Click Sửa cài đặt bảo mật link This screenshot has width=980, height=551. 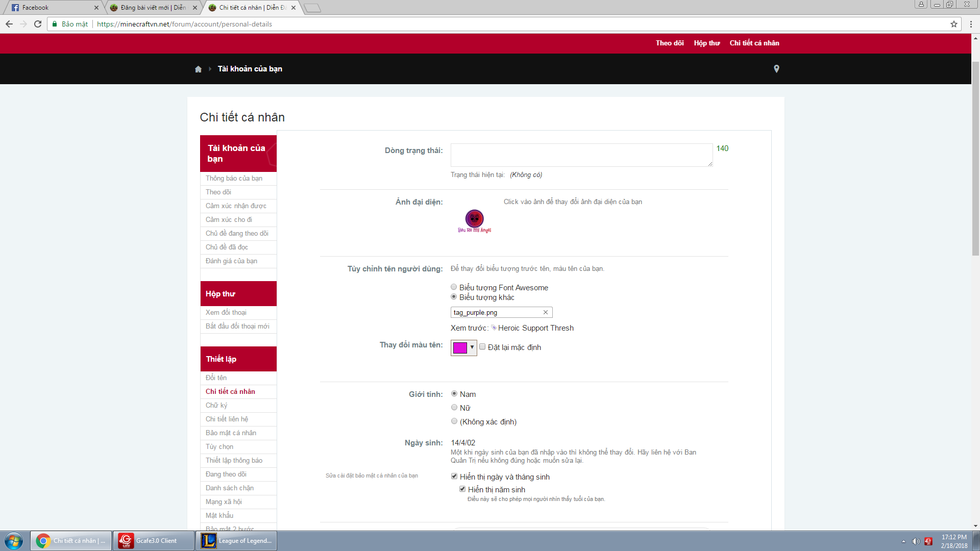[372, 475]
